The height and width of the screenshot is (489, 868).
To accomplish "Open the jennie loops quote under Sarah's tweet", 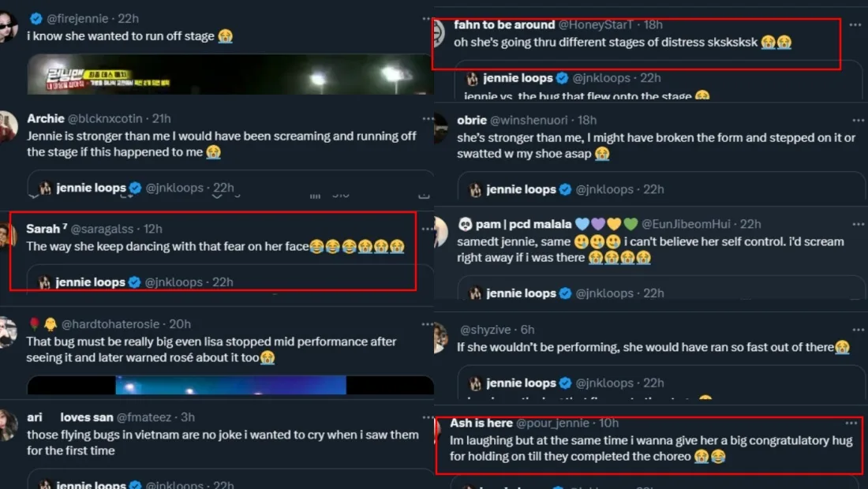I will coord(213,282).
